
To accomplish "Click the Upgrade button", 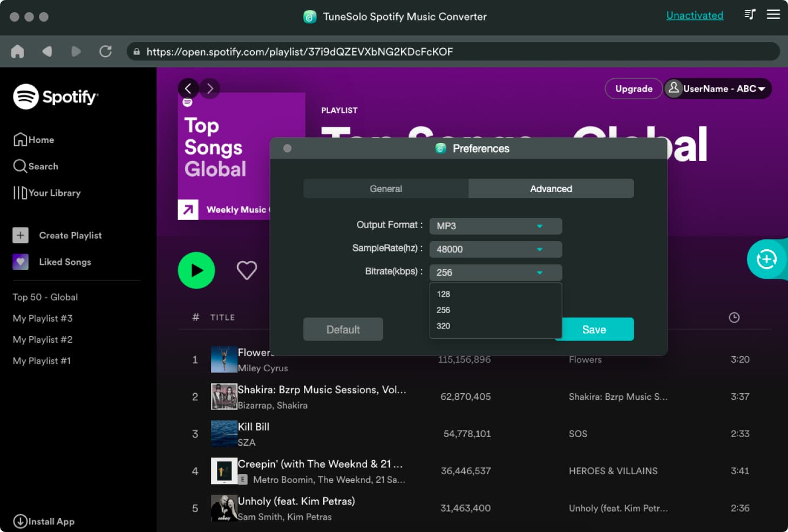I will coord(634,88).
